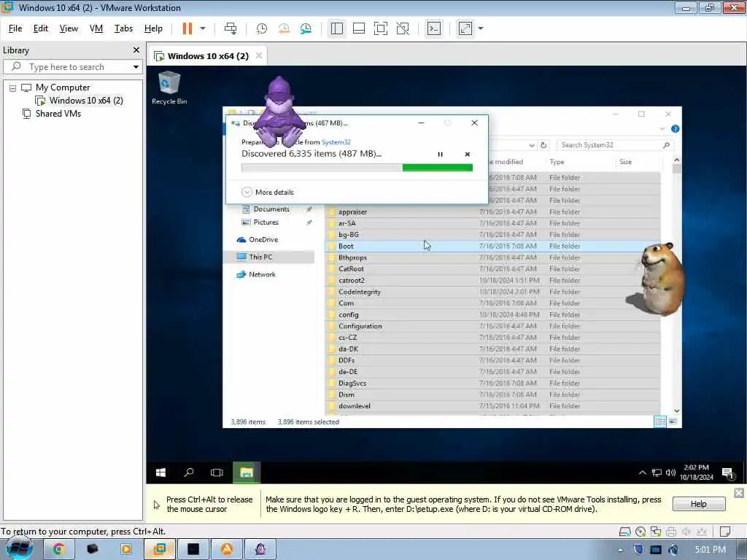Open the Edit menu in VMware
The width and height of the screenshot is (747, 560).
click(41, 28)
